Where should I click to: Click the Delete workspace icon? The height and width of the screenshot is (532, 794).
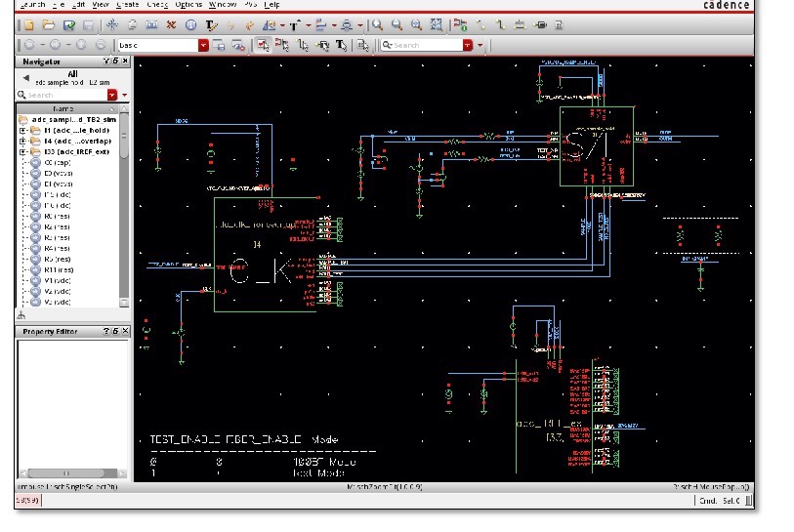pos(238,45)
